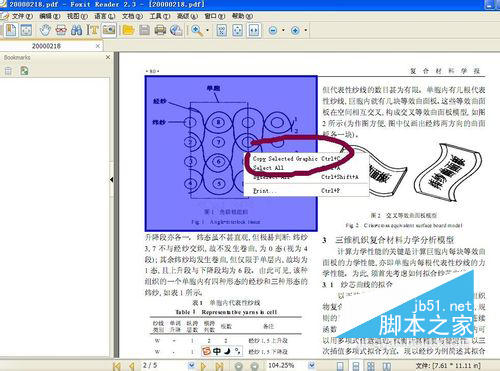Viewport: 500px width, 371px height.
Task: Open the 文件 (File) menu
Action: click(x=22, y=16)
